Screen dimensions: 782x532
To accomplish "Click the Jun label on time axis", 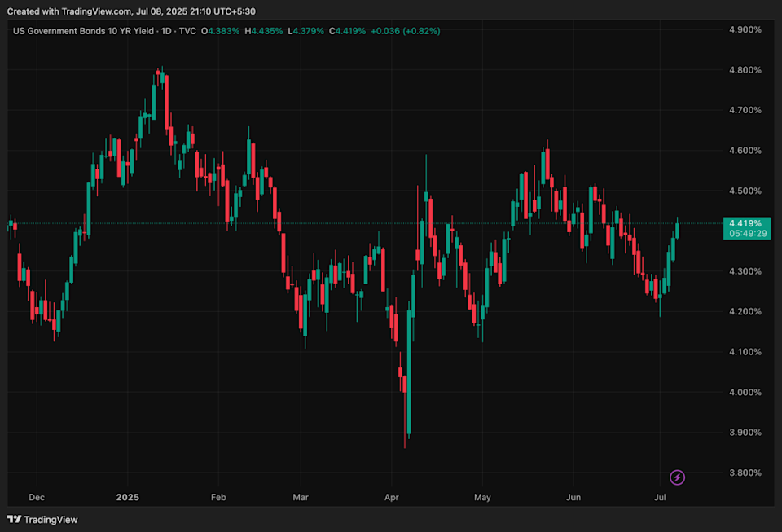I will point(573,497).
